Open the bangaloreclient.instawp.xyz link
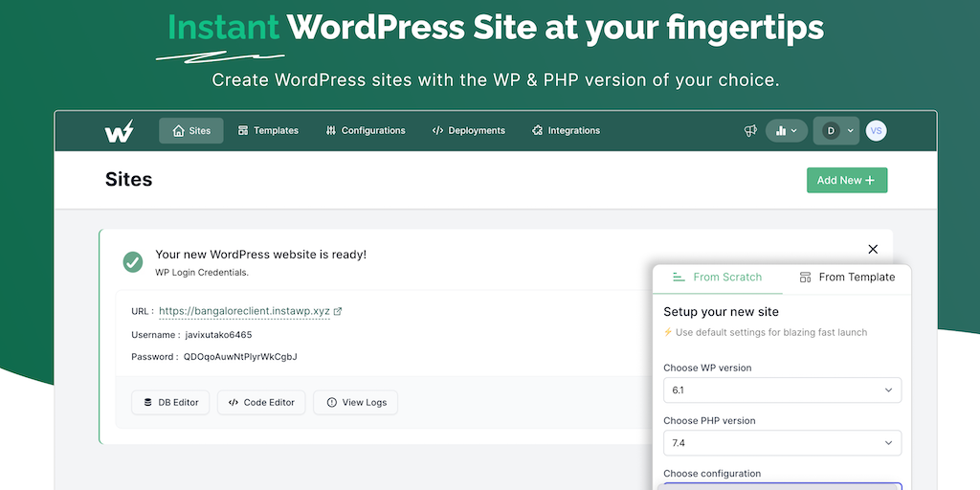The height and width of the screenshot is (490, 980). [244, 311]
